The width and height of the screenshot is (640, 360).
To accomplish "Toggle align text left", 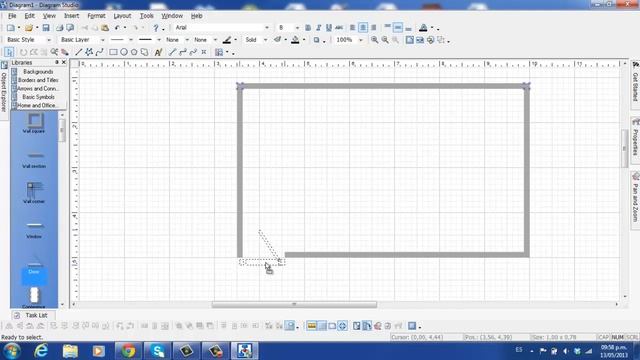I will pyautogui.click(x=352, y=28).
